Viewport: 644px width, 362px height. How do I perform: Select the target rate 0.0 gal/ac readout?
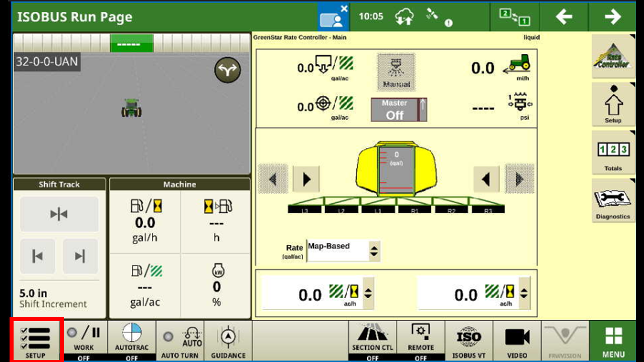[325, 107]
